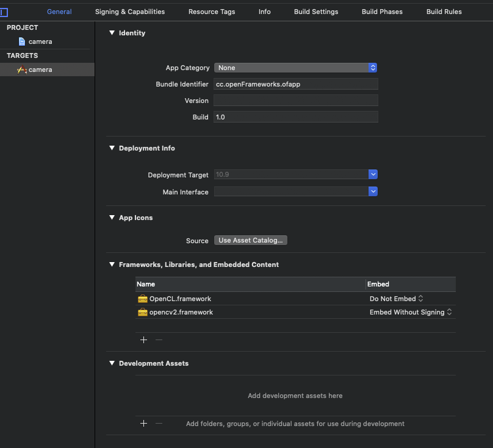Open the Deployment Target dropdown
The image size is (493, 448).
373,175
